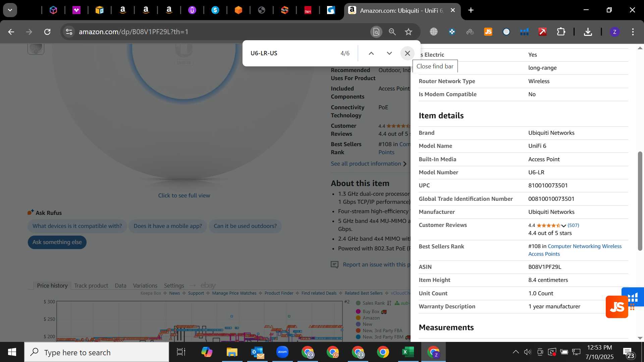Switch to the blue dollar sign tab
This screenshot has height=362, width=644.
(x=215, y=10)
